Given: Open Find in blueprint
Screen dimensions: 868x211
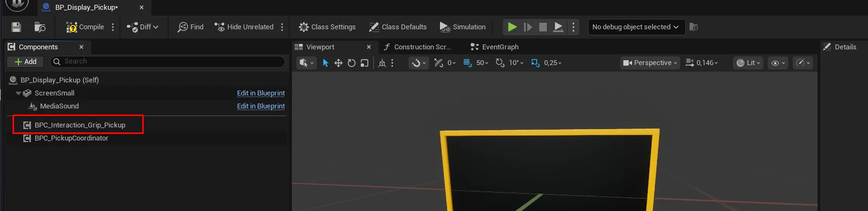Looking at the screenshot, I should click(190, 27).
